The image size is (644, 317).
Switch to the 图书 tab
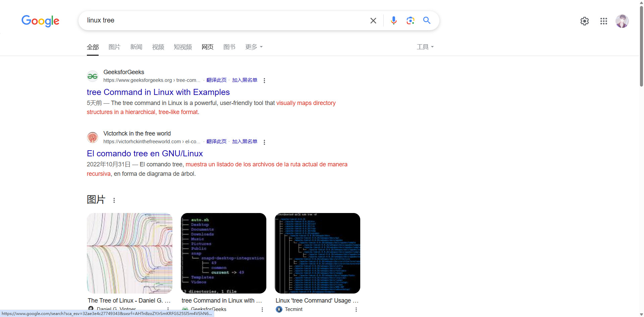[229, 47]
